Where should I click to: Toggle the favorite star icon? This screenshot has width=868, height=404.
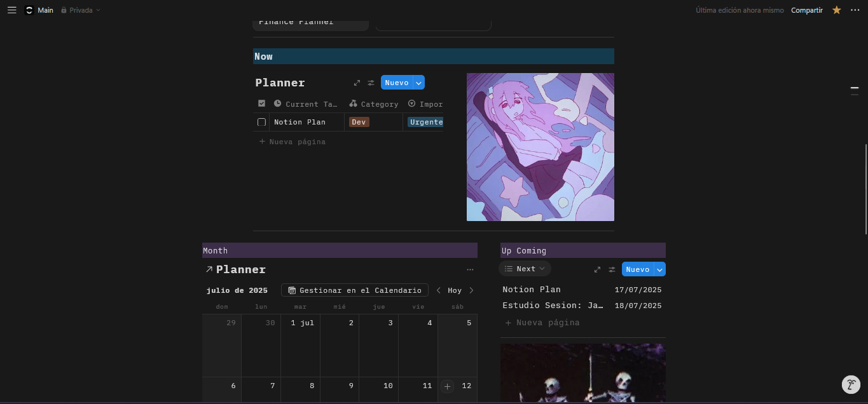tap(837, 10)
